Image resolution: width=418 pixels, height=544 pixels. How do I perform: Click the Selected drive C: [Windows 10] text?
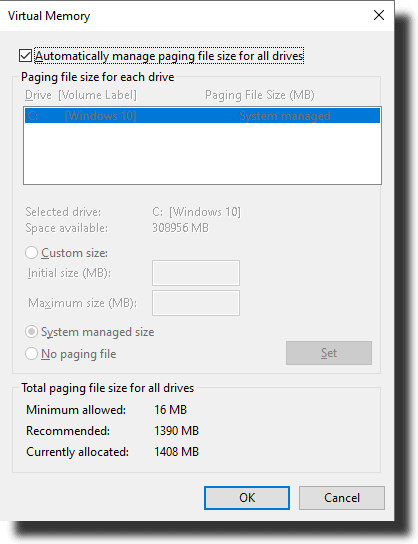(x=196, y=212)
